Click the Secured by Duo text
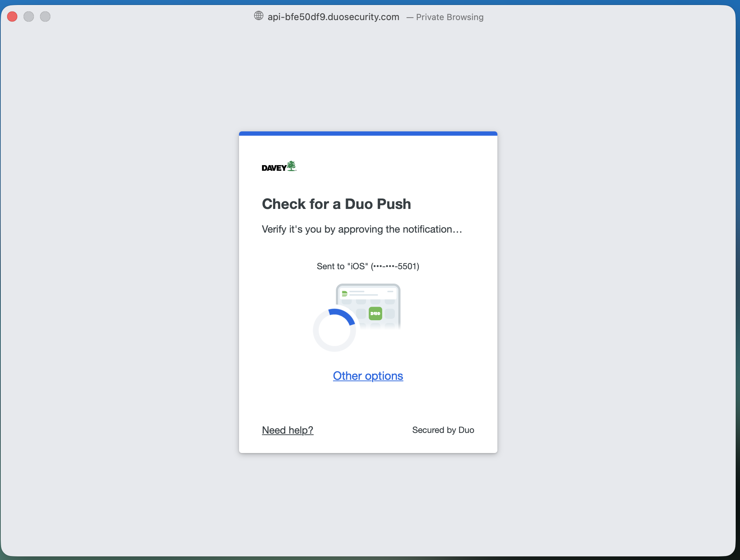The width and height of the screenshot is (740, 560). [x=443, y=430]
